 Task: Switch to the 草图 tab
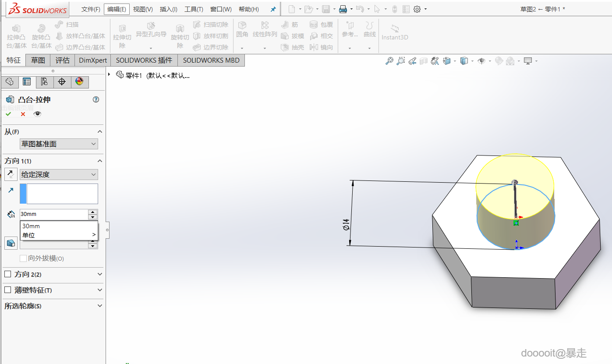coord(38,60)
